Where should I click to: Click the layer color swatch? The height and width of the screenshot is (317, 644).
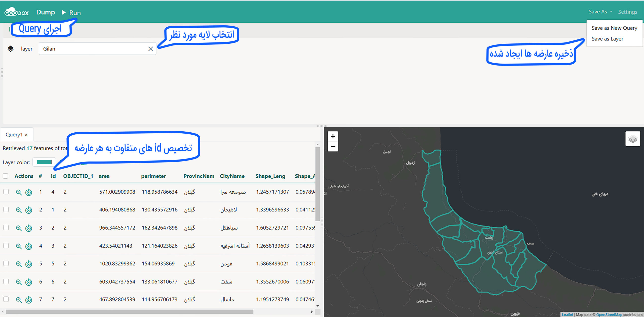(x=44, y=162)
